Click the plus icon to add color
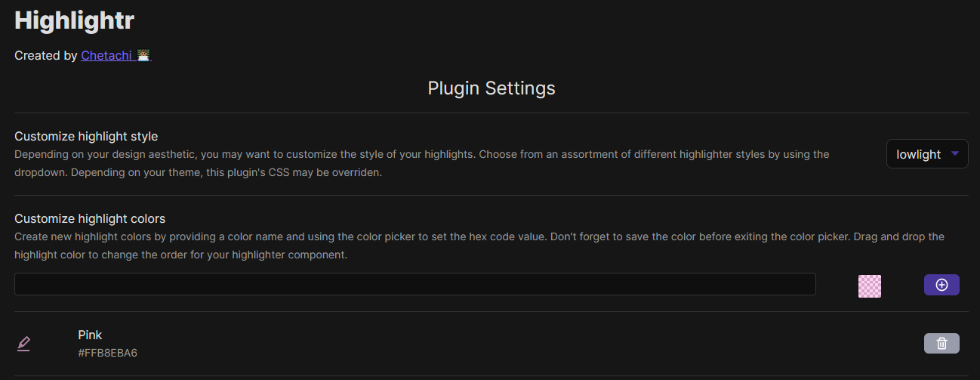The width and height of the screenshot is (980, 380). (941, 285)
